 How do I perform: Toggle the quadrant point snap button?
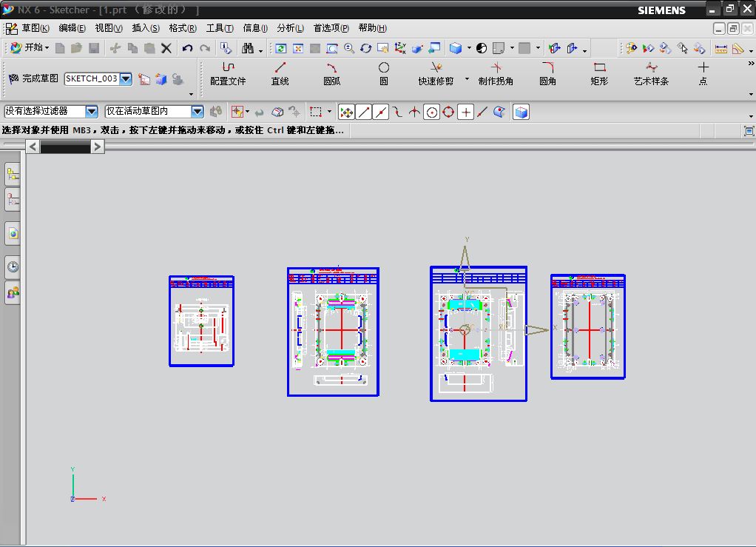tap(448, 113)
